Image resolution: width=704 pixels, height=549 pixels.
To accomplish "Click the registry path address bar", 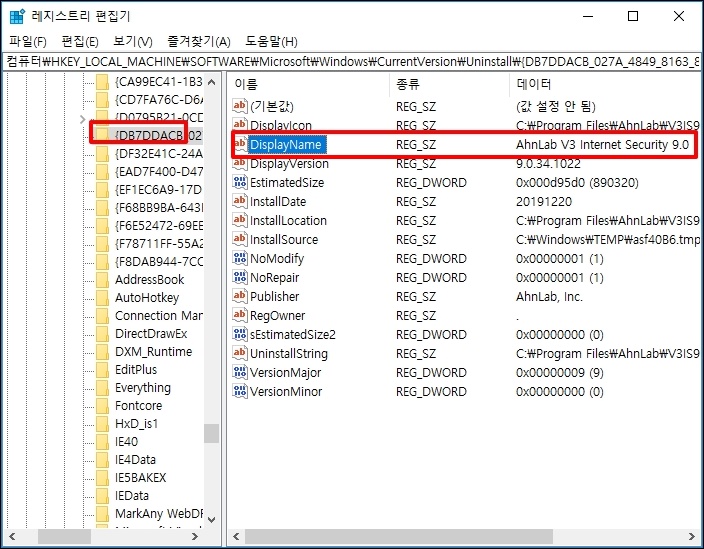I will (x=352, y=61).
